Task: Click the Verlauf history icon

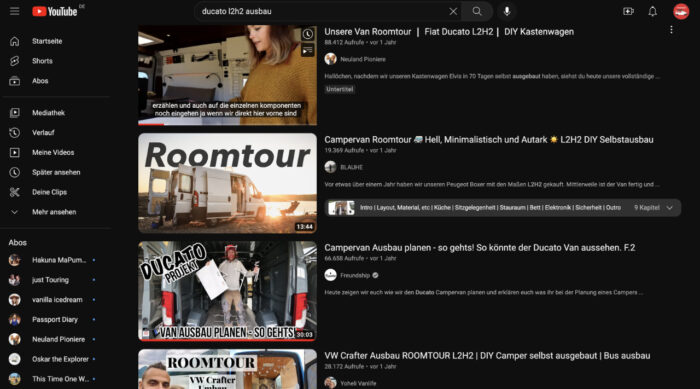Action: (14, 133)
